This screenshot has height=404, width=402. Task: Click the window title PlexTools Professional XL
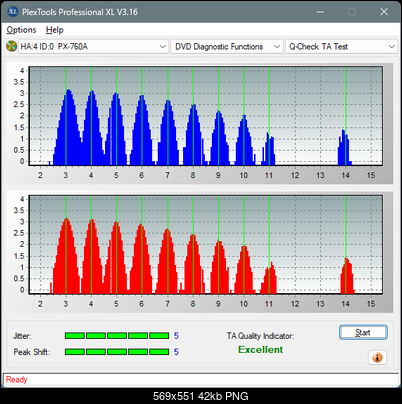point(80,12)
